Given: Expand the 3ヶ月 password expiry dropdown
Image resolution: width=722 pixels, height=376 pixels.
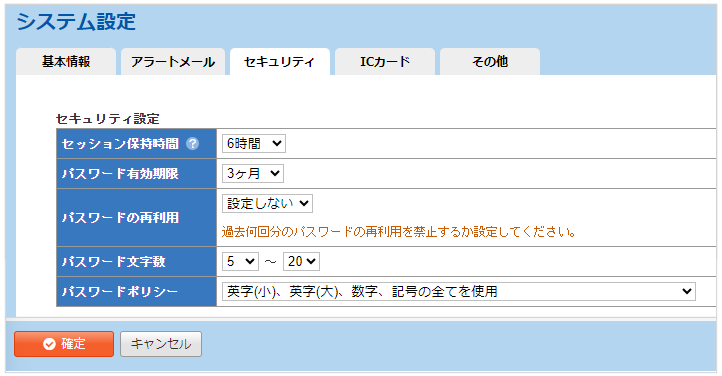Looking at the screenshot, I should tap(253, 174).
